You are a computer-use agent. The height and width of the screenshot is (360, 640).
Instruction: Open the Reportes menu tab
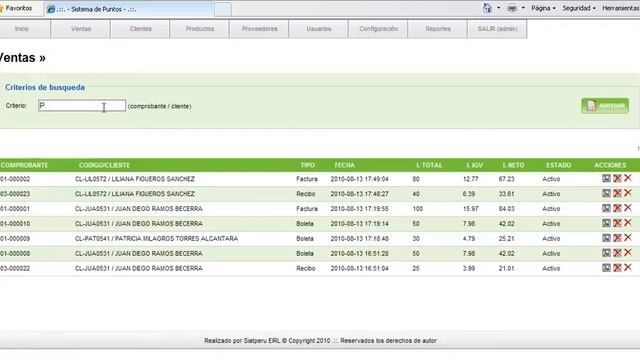click(x=438, y=29)
